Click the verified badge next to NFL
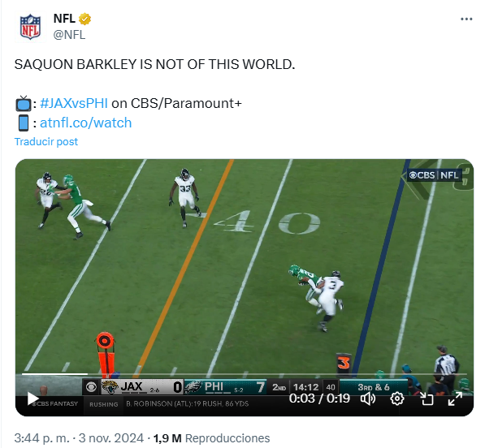 (84, 19)
